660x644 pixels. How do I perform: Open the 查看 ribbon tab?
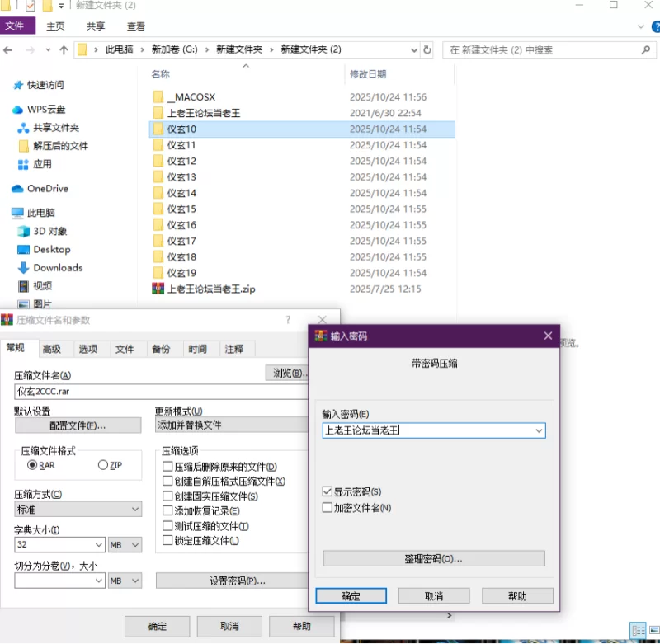(x=136, y=26)
